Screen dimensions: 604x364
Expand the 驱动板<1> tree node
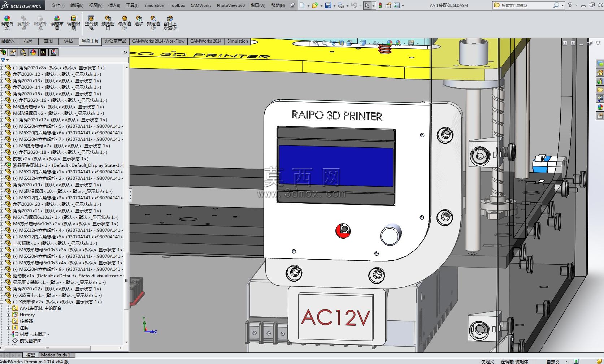tap(2, 276)
